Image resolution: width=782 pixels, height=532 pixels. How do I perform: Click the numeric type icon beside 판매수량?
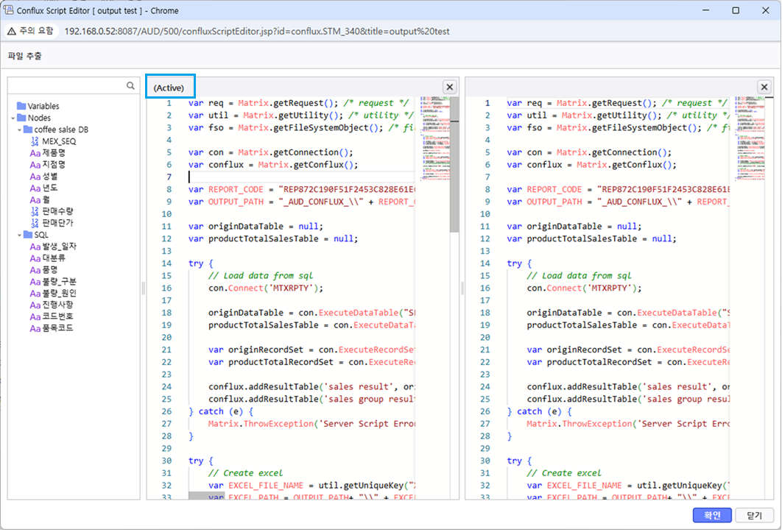(35, 211)
